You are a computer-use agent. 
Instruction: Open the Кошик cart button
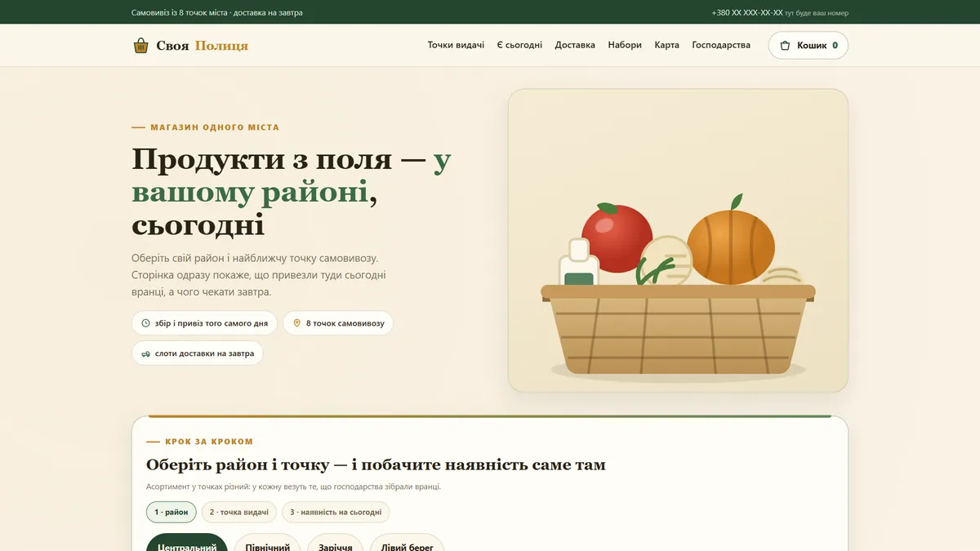(808, 46)
